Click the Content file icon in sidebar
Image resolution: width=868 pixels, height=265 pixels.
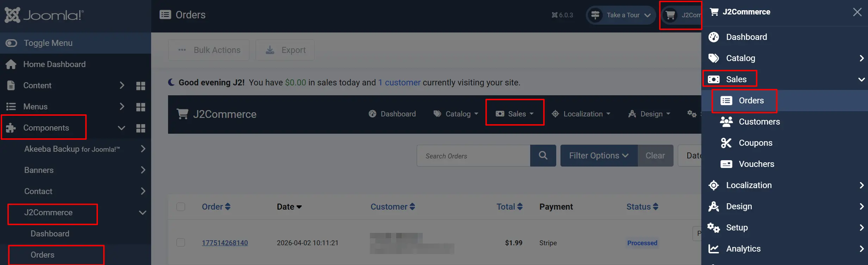tap(11, 85)
